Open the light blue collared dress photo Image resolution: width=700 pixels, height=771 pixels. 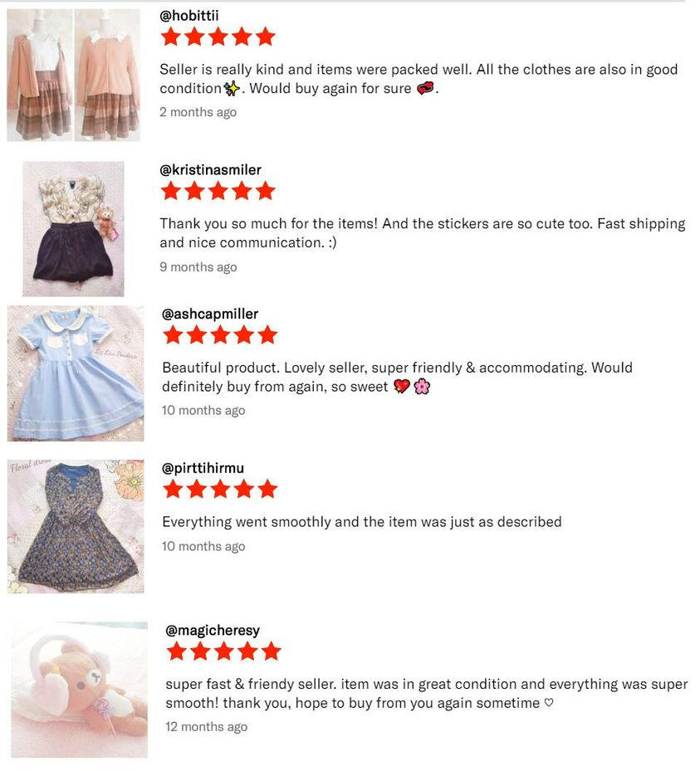pyautogui.click(x=76, y=373)
